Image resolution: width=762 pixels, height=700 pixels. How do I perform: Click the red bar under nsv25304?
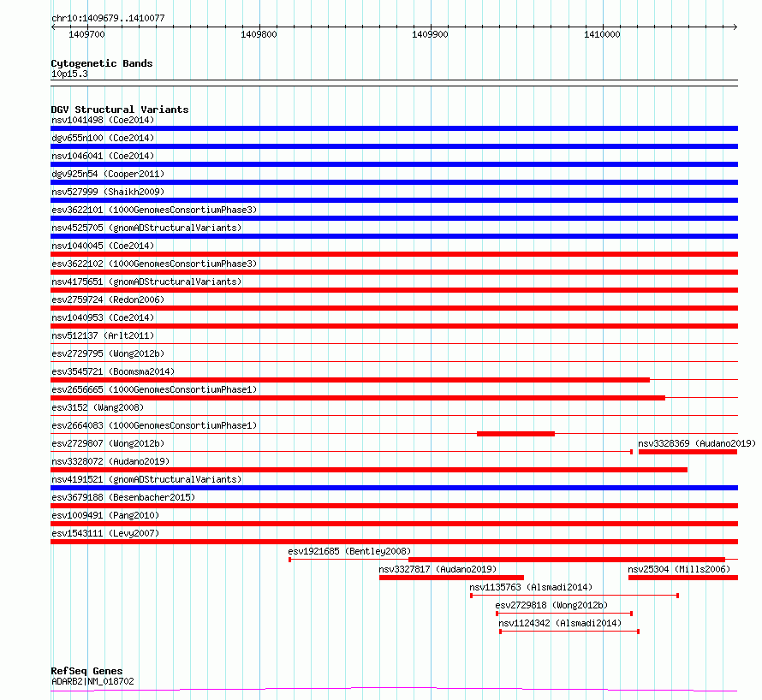(683, 578)
